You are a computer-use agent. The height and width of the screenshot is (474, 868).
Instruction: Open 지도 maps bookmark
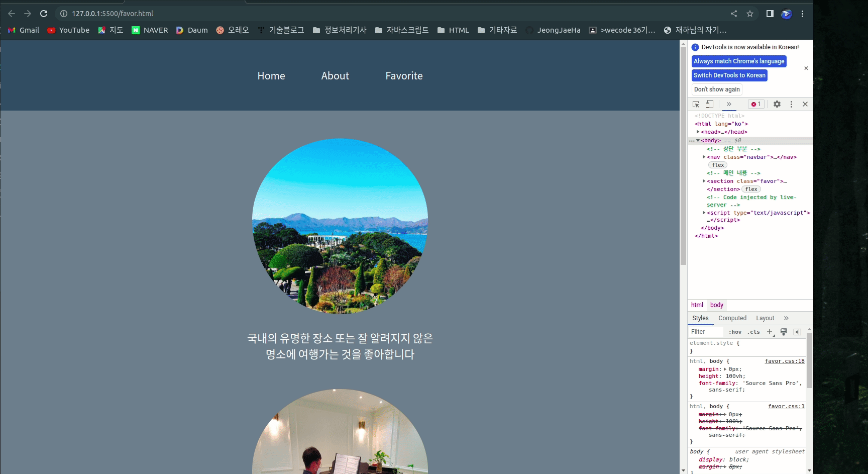pyautogui.click(x=111, y=30)
